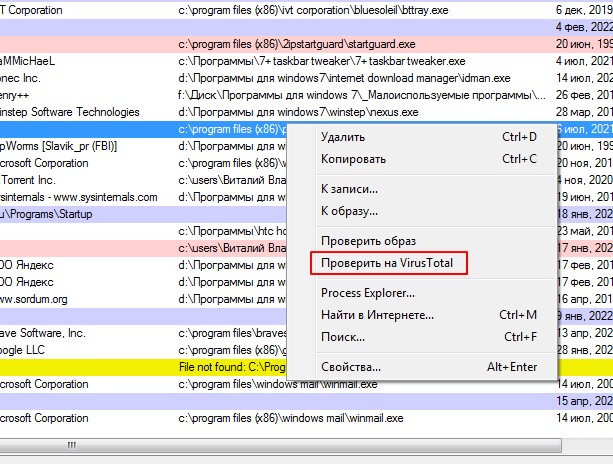Click the 26 фев date cell
Viewport: 613px width, 464px height.
click(584, 95)
